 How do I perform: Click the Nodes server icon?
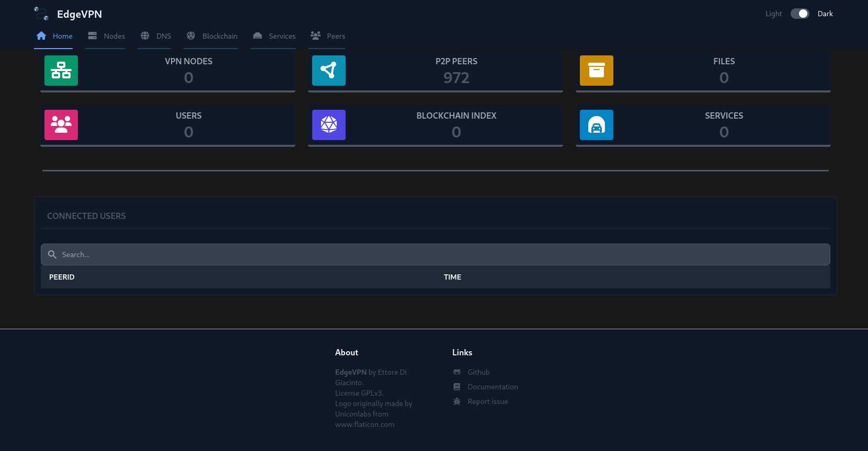point(93,36)
